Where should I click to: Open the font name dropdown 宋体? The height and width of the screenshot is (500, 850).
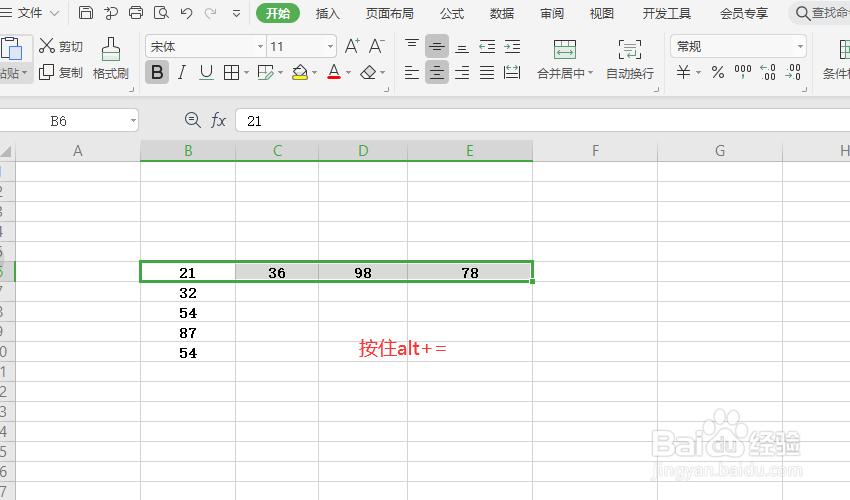(x=260, y=47)
